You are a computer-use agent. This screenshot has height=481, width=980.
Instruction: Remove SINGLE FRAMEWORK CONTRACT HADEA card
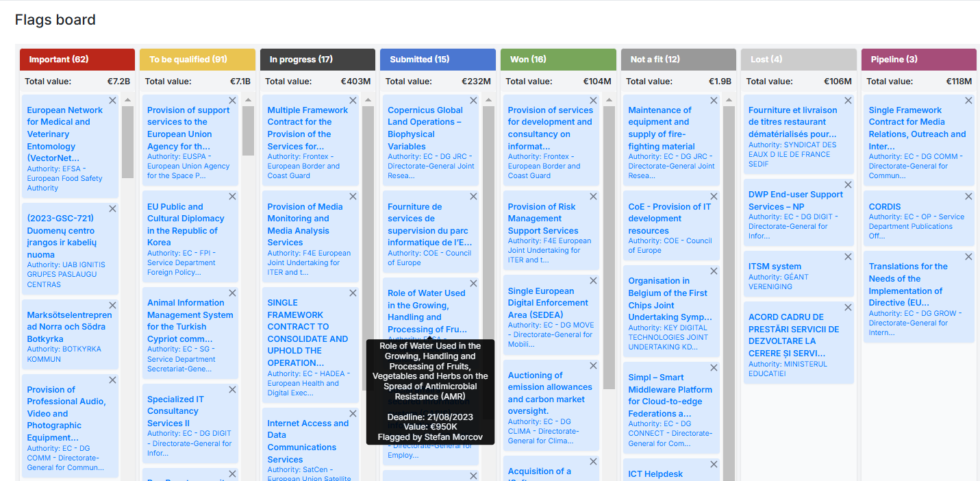(x=353, y=293)
